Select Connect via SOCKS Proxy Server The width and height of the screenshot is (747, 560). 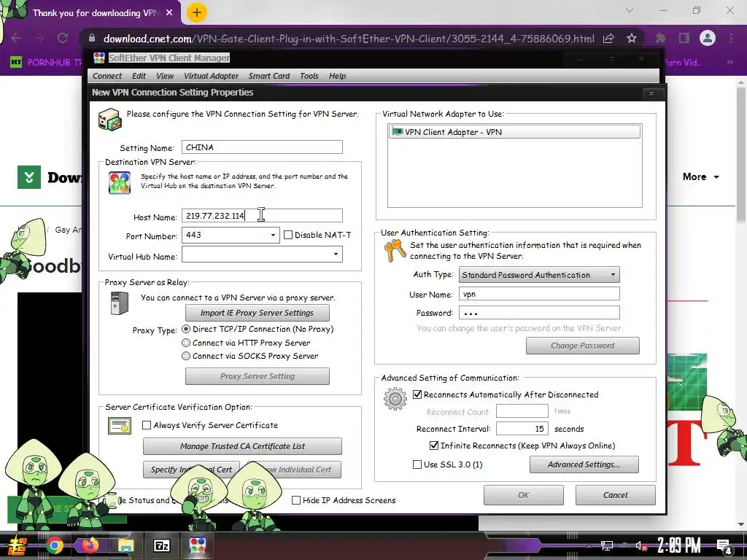[x=186, y=356]
